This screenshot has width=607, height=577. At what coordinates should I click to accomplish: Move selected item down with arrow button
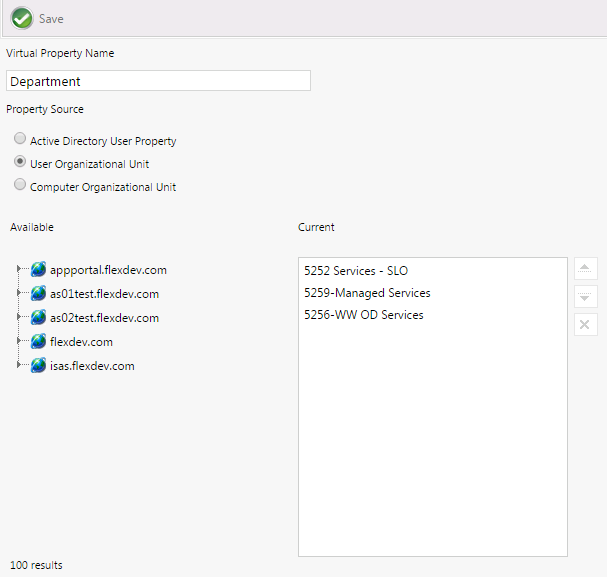click(x=586, y=297)
